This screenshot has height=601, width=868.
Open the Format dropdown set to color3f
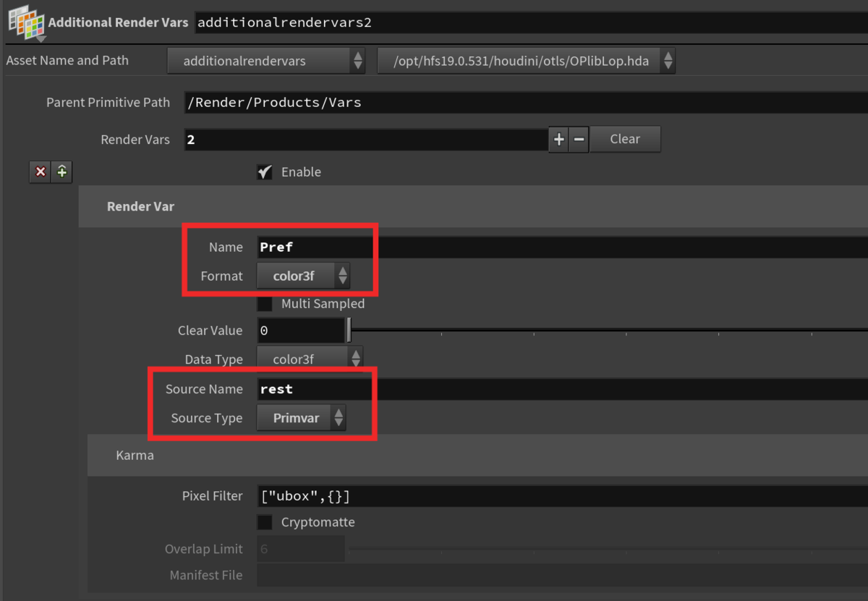coord(303,276)
